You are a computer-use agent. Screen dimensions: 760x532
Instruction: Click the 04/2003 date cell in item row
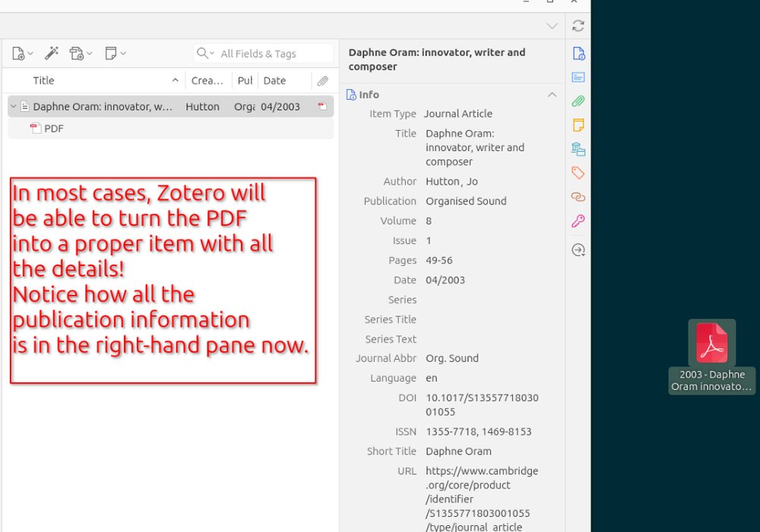coord(280,106)
